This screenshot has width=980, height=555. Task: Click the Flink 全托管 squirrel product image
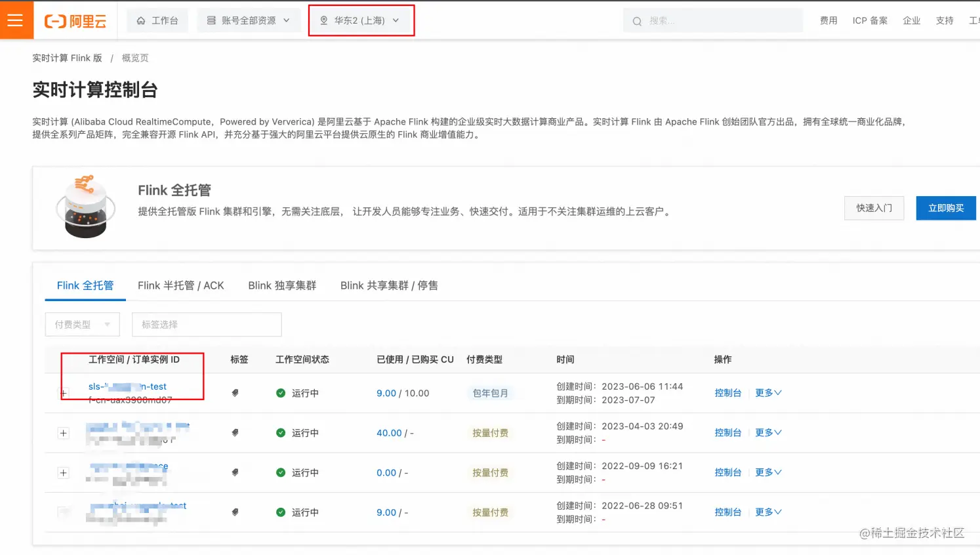click(x=86, y=206)
